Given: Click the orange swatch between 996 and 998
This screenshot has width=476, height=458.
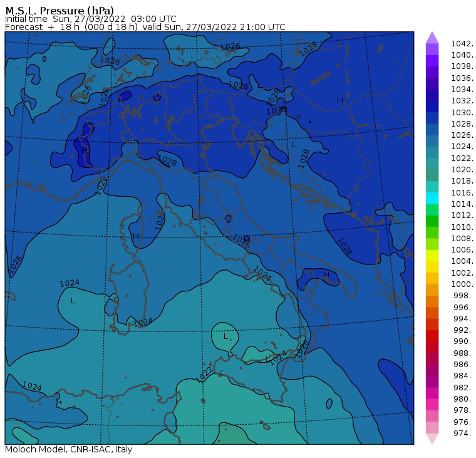Looking at the screenshot, I should (432, 301).
